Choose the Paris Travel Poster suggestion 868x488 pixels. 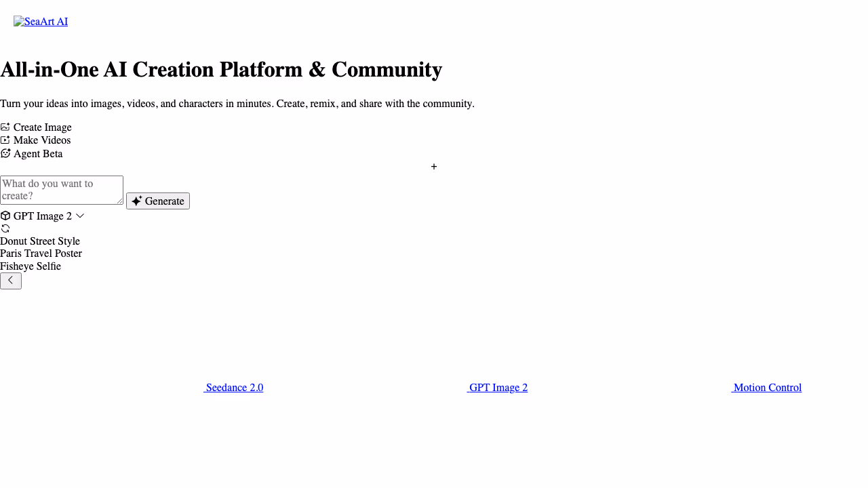coord(41,253)
